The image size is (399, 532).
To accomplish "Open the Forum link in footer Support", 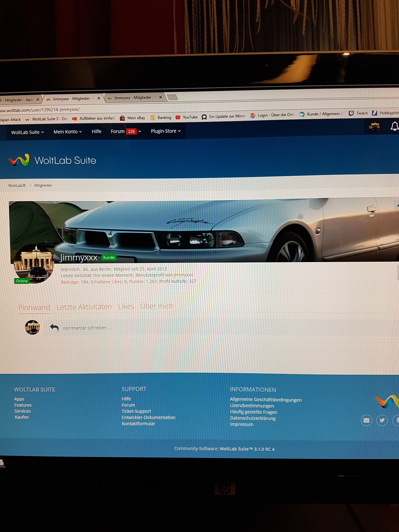I will coord(128,405).
